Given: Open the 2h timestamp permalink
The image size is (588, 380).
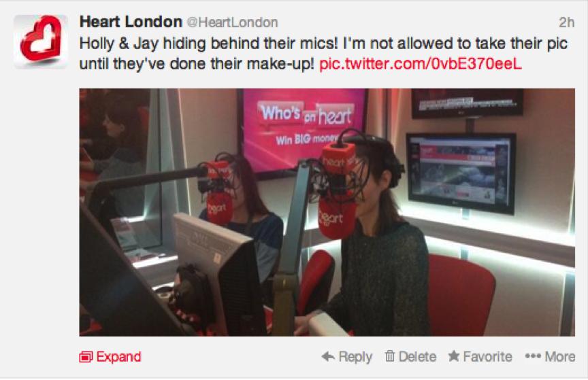Looking at the screenshot, I should [566, 22].
